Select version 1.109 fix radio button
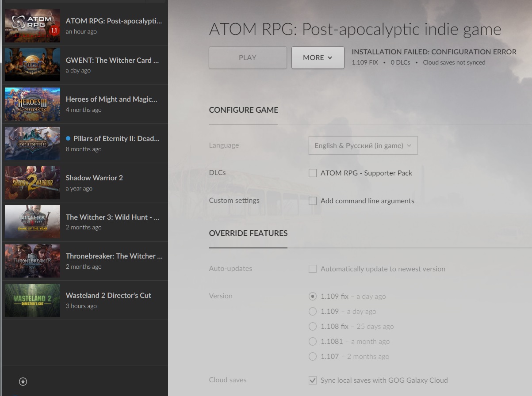The width and height of the screenshot is (532, 396). click(313, 297)
